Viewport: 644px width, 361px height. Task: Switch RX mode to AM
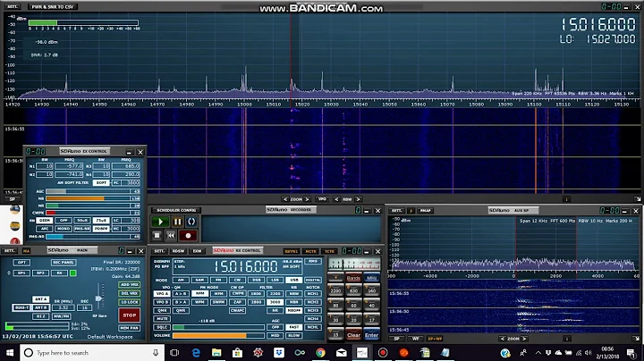(x=181, y=280)
